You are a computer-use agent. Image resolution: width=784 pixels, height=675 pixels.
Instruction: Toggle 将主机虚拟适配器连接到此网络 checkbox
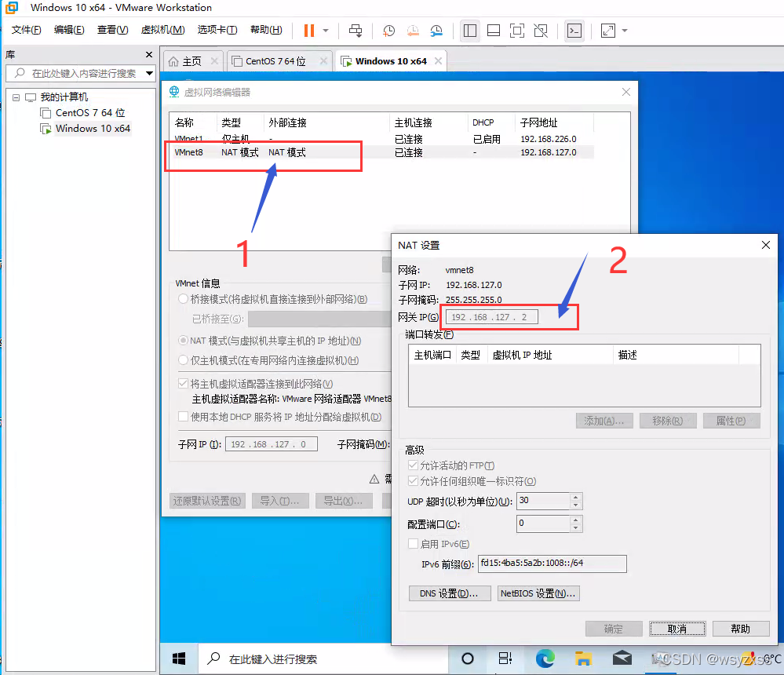point(184,384)
